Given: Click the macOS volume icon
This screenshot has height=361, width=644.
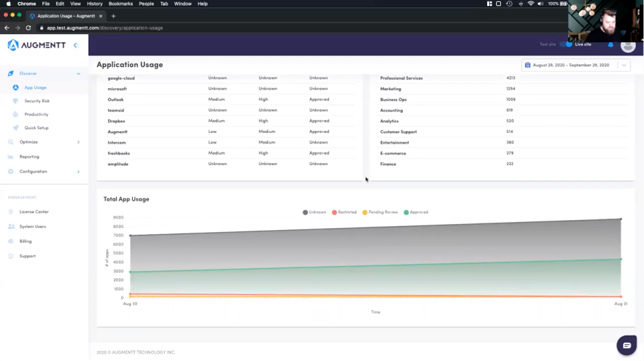Looking at the screenshot, I should click(x=541, y=4).
